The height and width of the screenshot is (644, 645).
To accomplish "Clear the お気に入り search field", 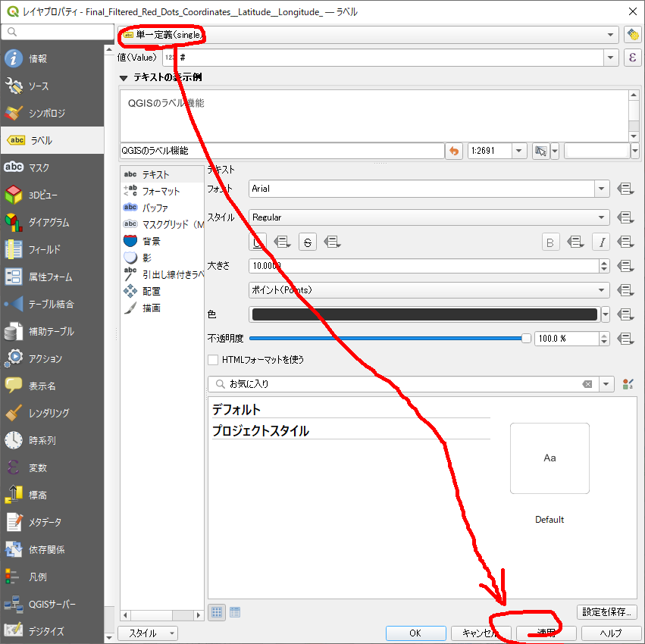I will [587, 384].
